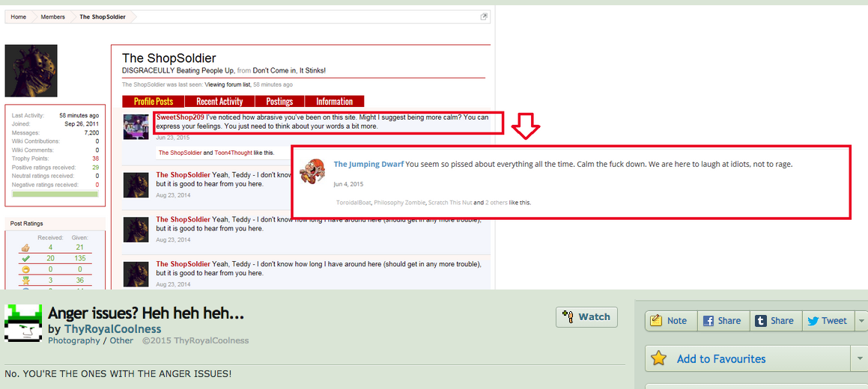Open Members in the breadcrumb
The height and width of the screenshot is (389, 868).
pos(52,17)
